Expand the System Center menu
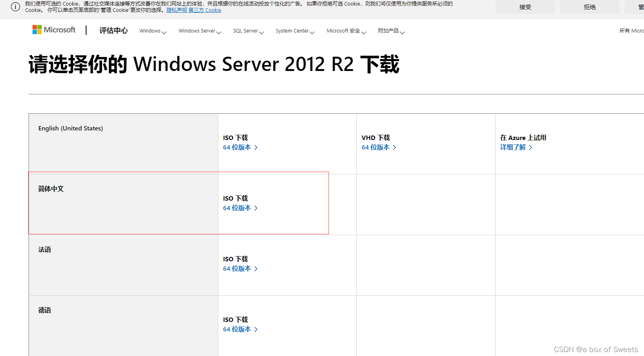 (295, 31)
